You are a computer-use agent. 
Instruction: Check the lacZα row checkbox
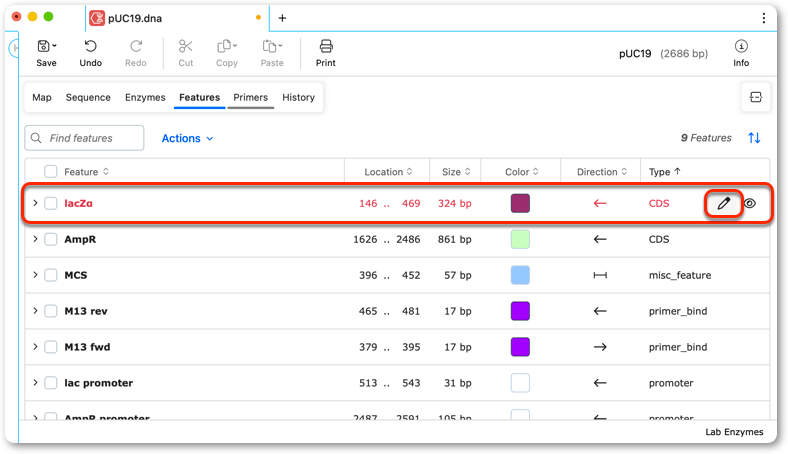50,203
